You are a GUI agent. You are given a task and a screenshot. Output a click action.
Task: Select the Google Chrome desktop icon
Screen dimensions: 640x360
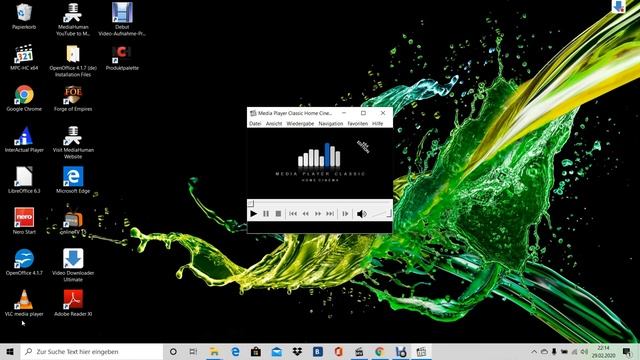tap(24, 98)
